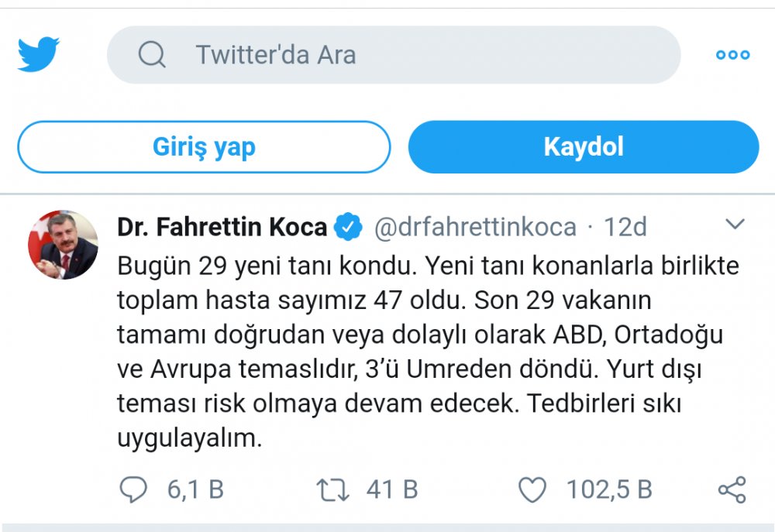Open the three-dot more options menu

point(732,55)
